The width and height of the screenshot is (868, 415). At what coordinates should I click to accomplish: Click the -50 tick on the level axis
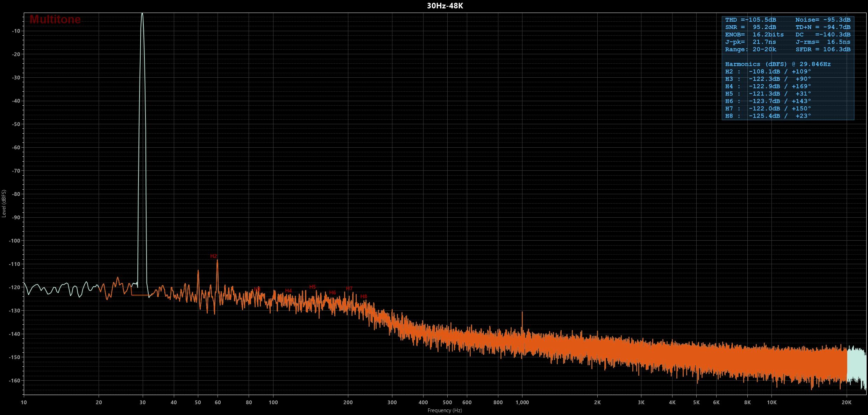(x=16, y=124)
